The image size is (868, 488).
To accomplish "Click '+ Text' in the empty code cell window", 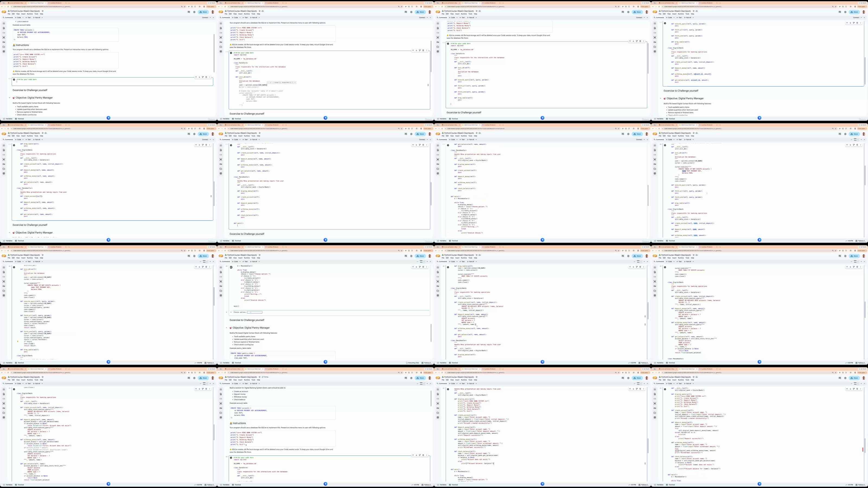I will [x=28, y=18].
